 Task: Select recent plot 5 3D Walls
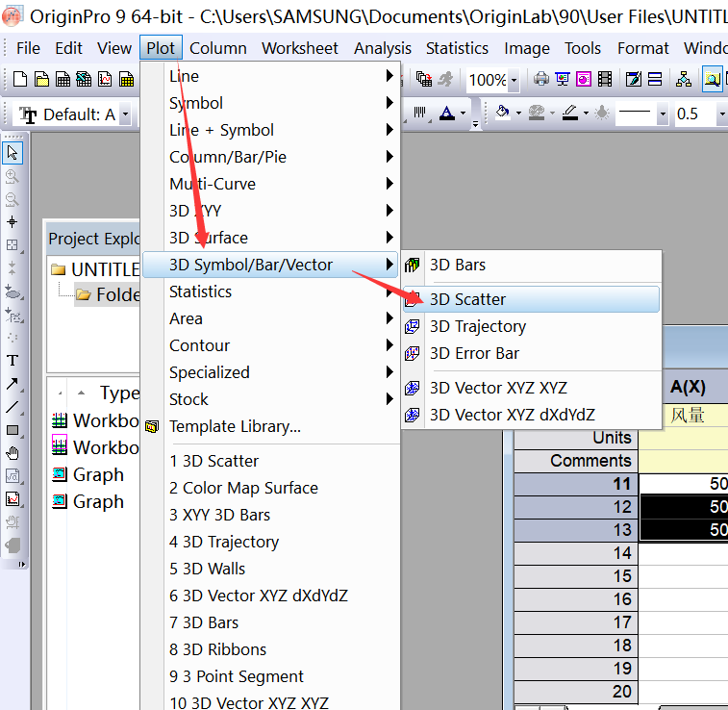click(x=270, y=569)
